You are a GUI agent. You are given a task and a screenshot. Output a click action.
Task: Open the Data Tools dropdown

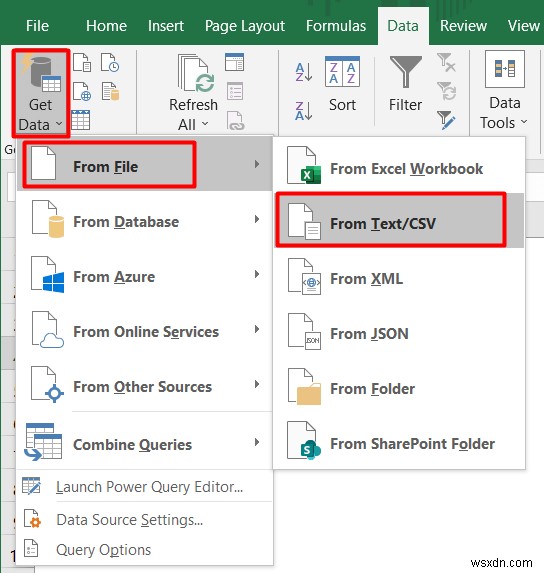505,91
